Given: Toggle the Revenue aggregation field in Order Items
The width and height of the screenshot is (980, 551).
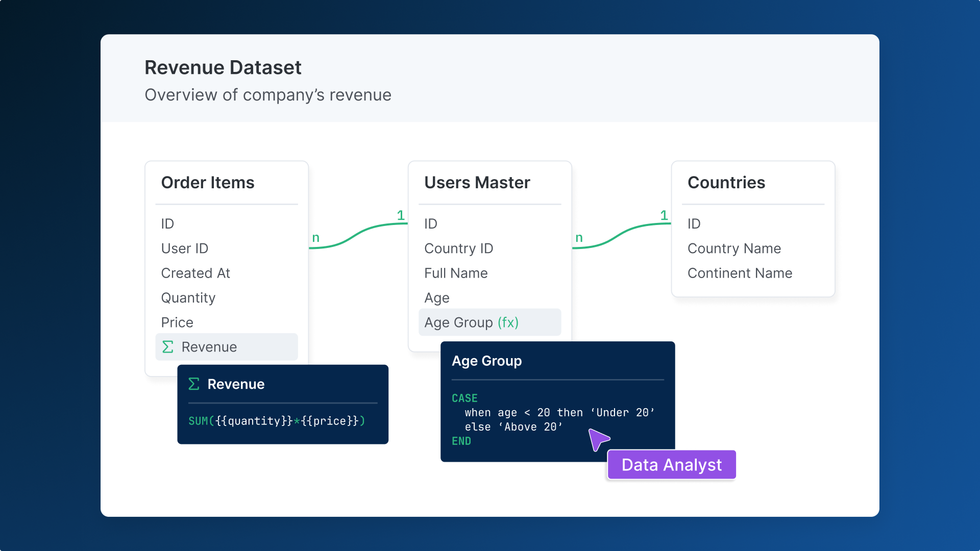Looking at the screenshot, I should [226, 347].
